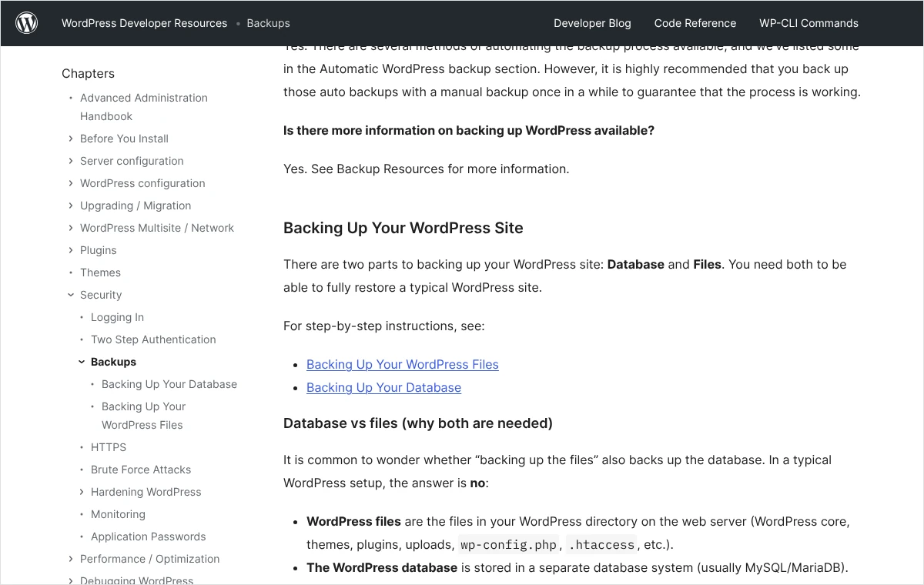
Task: Open WP-CLI Commands in top navigation
Action: [x=808, y=23]
